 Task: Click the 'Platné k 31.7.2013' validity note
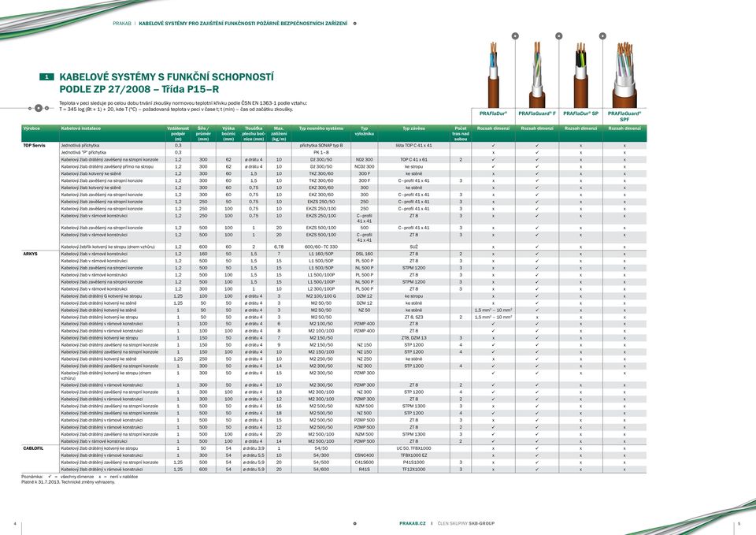click(x=69, y=482)
